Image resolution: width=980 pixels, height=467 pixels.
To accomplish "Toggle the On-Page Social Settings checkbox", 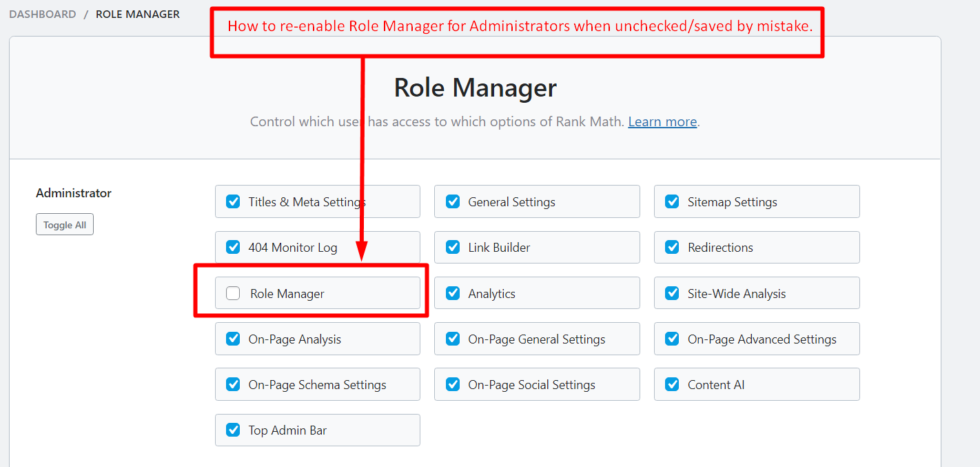I will pos(453,385).
